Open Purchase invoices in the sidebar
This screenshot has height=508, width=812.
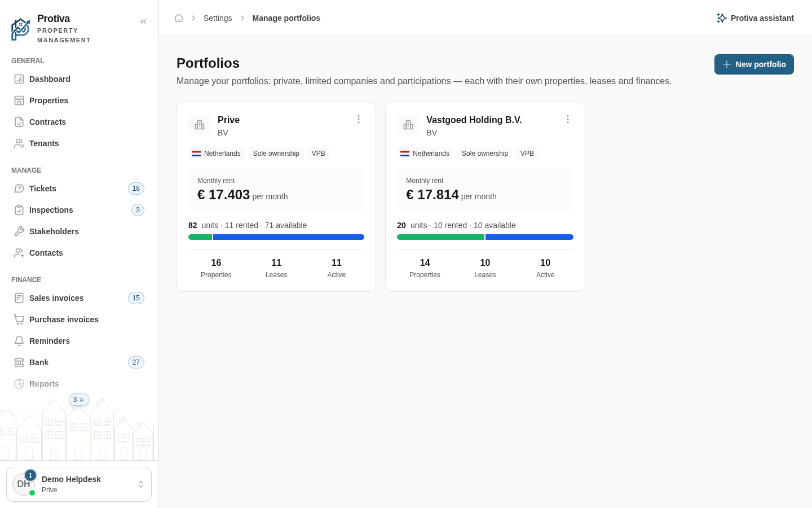coord(79,319)
